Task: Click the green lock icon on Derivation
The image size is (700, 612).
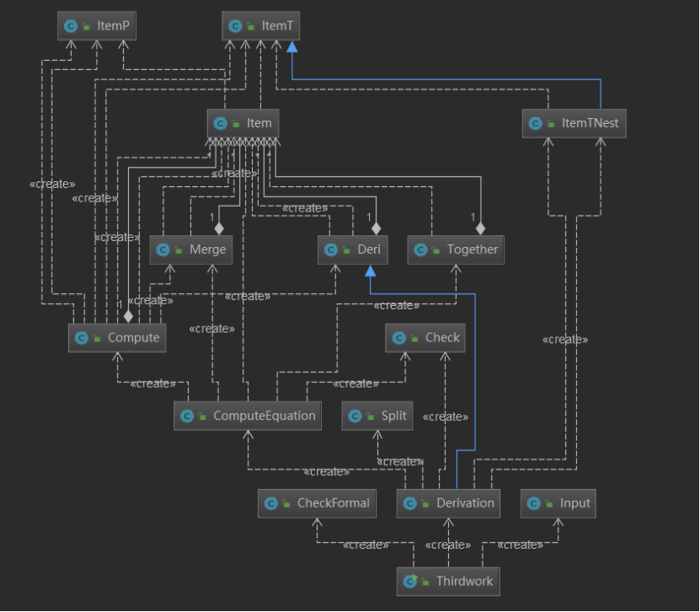Action: pyautogui.click(x=425, y=504)
